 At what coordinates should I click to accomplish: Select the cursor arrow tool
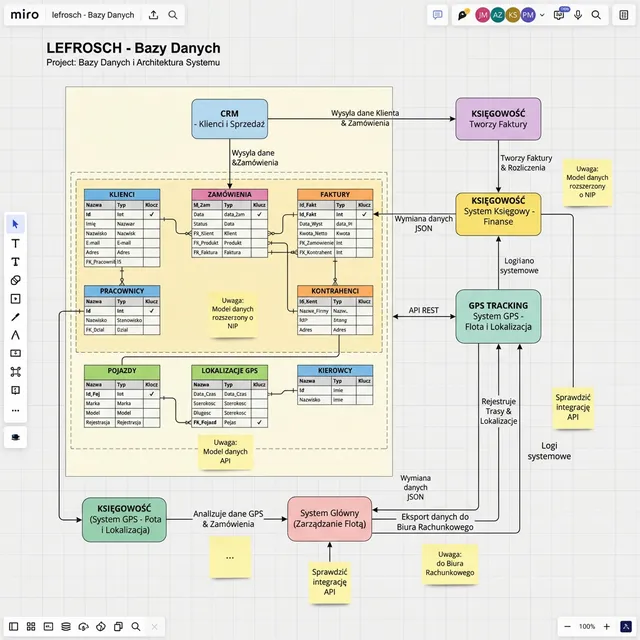pyautogui.click(x=16, y=224)
